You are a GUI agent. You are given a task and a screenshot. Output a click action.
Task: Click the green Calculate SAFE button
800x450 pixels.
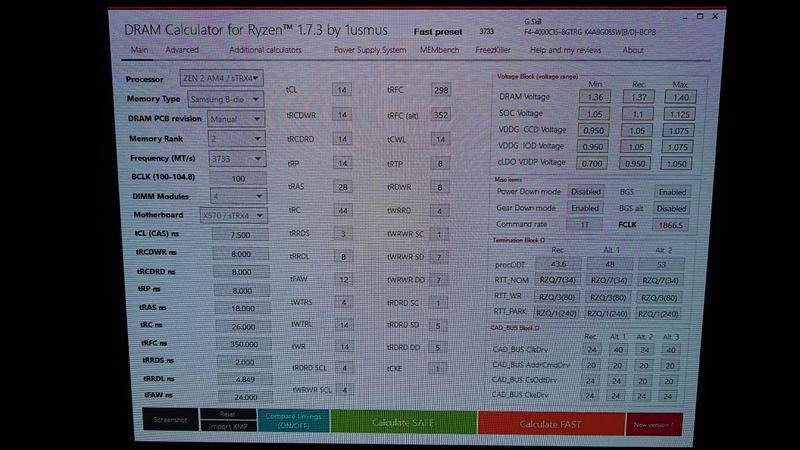click(x=402, y=422)
